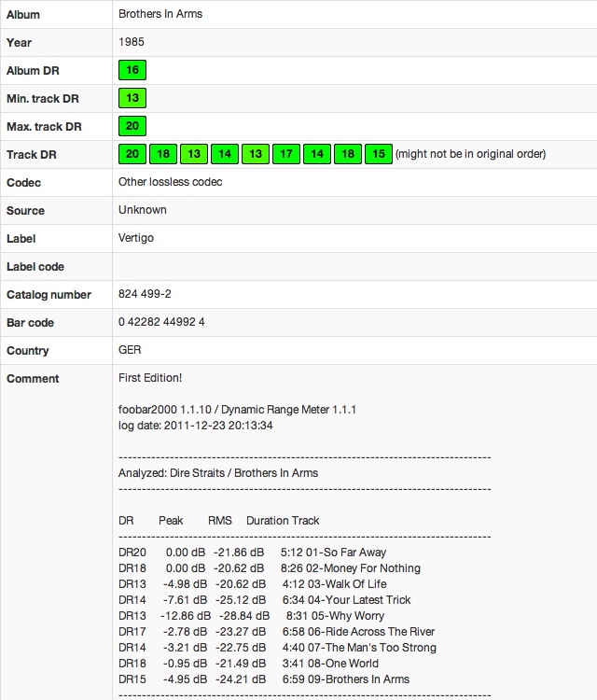Select the Track DR badge showing 17
The width and height of the screenshot is (597, 700).
pos(286,154)
